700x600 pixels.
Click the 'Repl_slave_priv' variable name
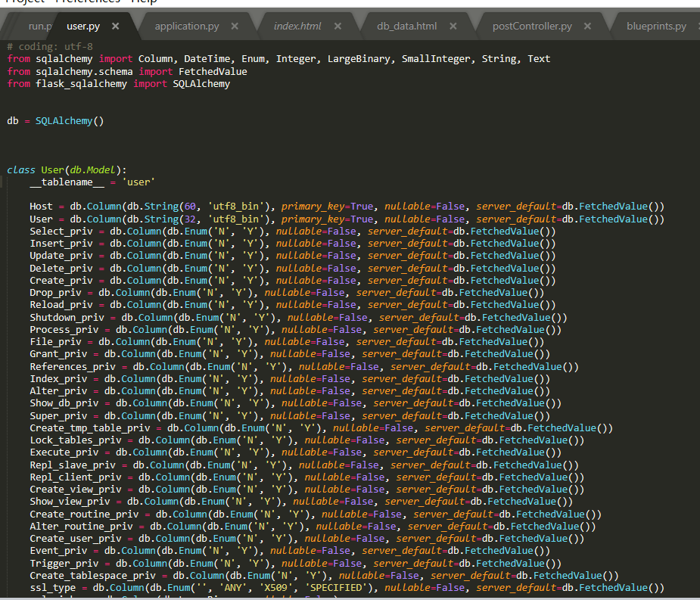[73, 465]
